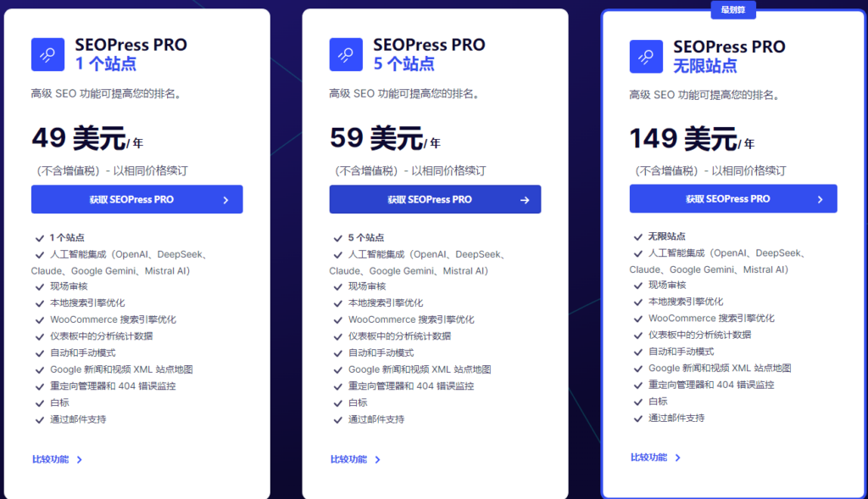Click tax note under the 49 美元 price
This screenshot has width=868, height=499.
pyautogui.click(x=113, y=171)
